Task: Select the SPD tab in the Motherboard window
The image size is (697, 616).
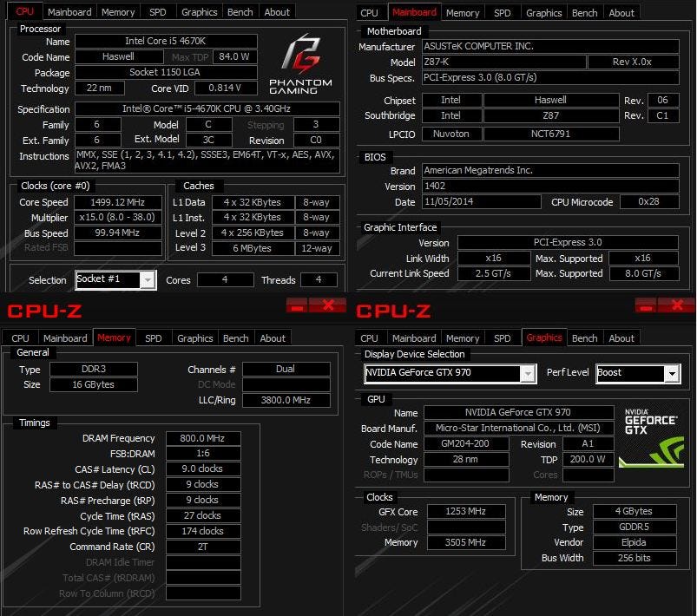Action: point(503,13)
